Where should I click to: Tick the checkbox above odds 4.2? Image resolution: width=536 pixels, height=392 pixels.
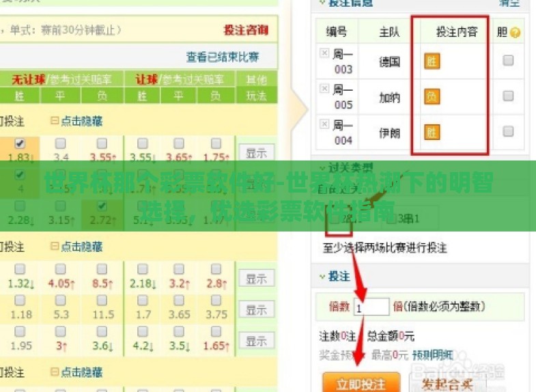[x=143, y=331]
